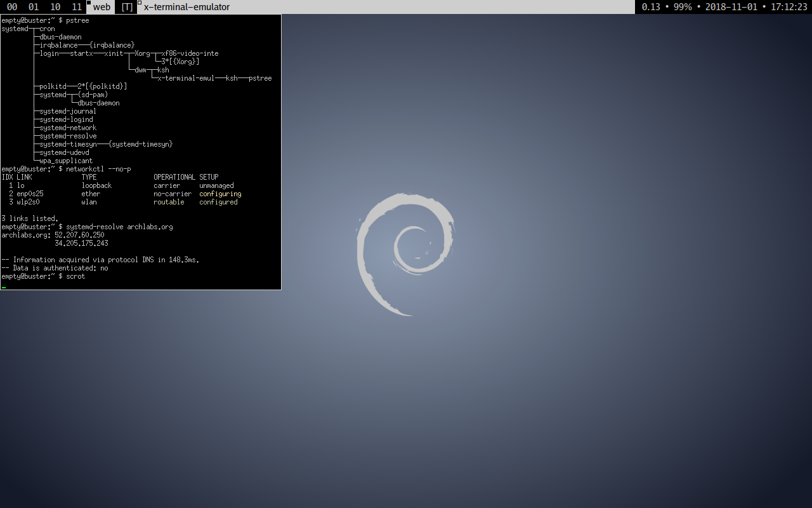Image resolution: width=812 pixels, height=508 pixels.
Task: Click the 99% battery status text
Action: [683, 7]
